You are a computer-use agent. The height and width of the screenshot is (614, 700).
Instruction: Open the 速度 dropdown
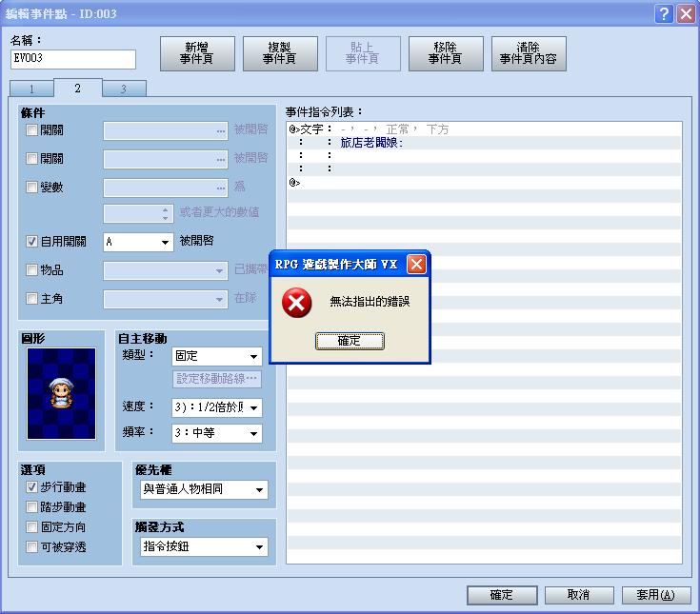point(217,407)
